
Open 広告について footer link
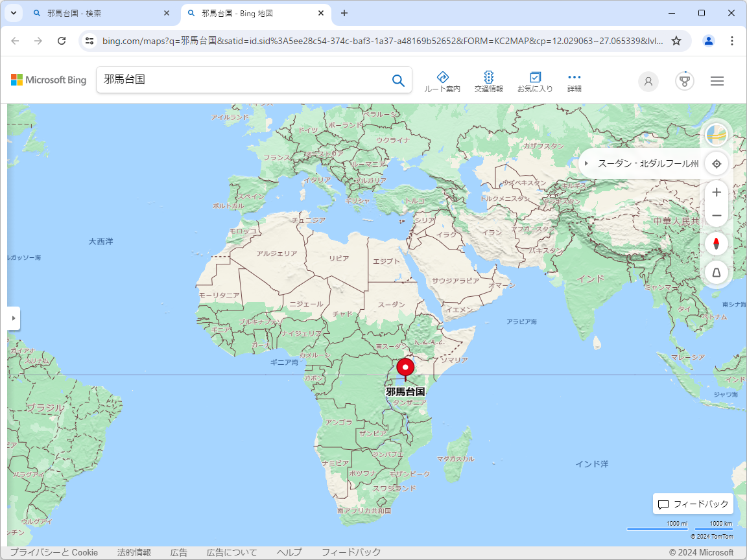tap(231, 552)
